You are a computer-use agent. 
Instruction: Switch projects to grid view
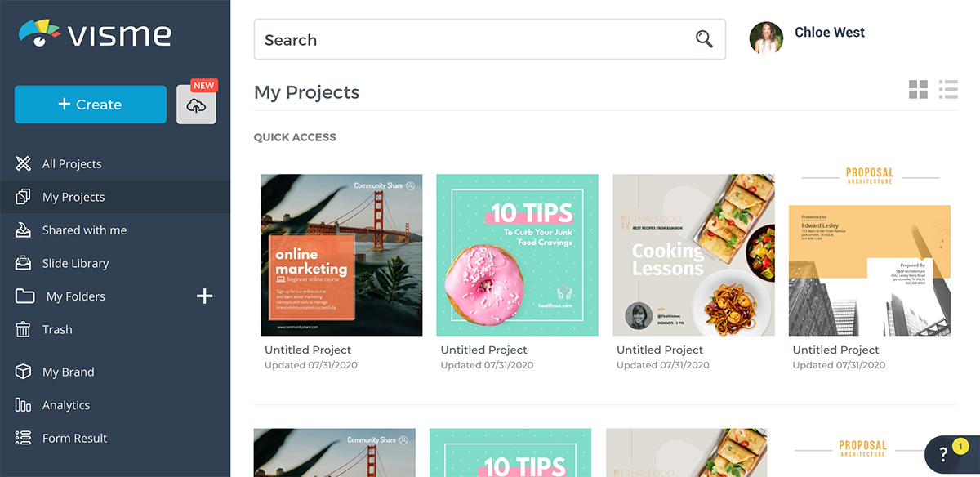pos(918,90)
